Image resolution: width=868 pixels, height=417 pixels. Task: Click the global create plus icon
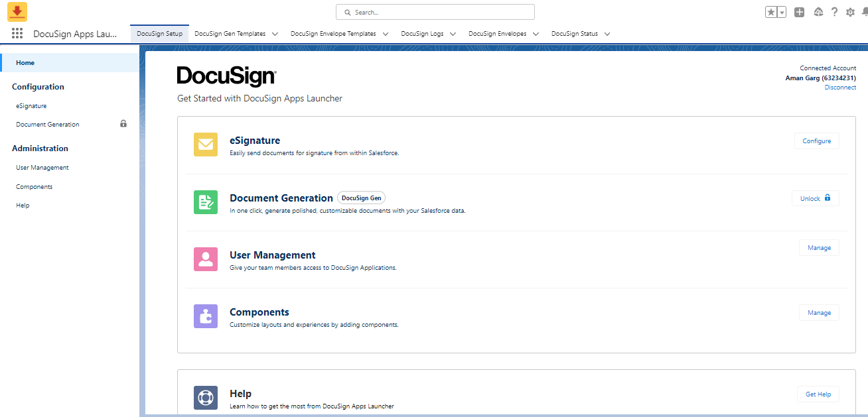click(x=800, y=12)
